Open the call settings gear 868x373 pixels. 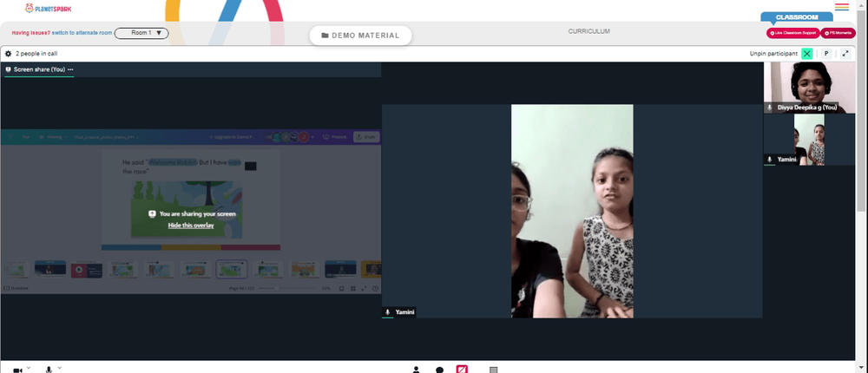pyautogui.click(x=9, y=54)
